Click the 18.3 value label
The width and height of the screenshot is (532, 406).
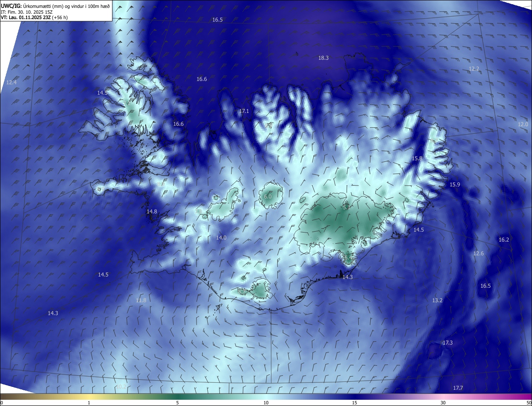click(x=323, y=58)
